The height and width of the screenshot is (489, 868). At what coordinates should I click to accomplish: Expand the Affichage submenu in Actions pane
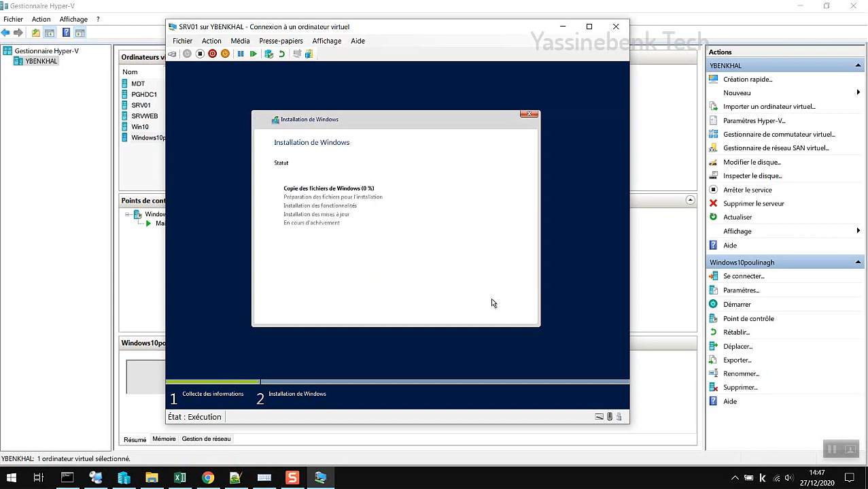pyautogui.click(x=858, y=231)
